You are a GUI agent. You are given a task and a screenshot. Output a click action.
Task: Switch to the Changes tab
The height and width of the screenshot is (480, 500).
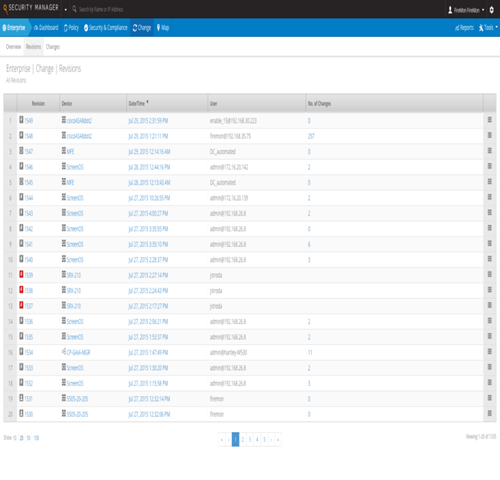tap(53, 47)
